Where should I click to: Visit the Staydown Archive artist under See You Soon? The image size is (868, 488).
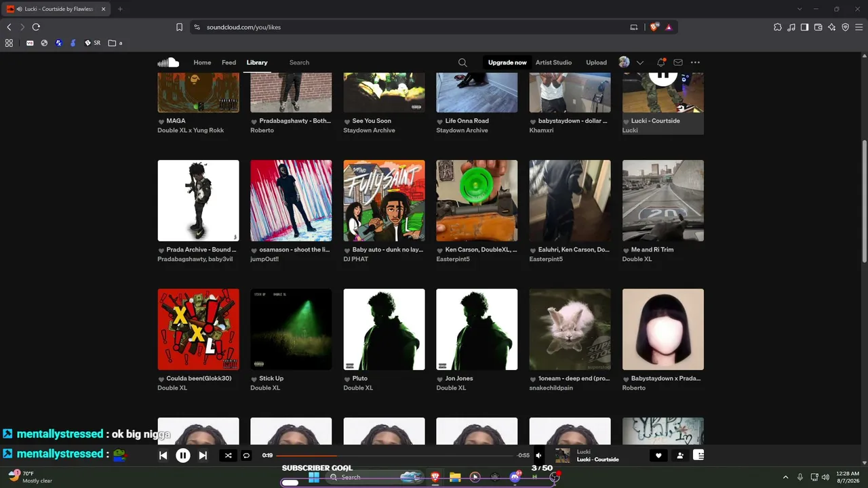click(369, 130)
